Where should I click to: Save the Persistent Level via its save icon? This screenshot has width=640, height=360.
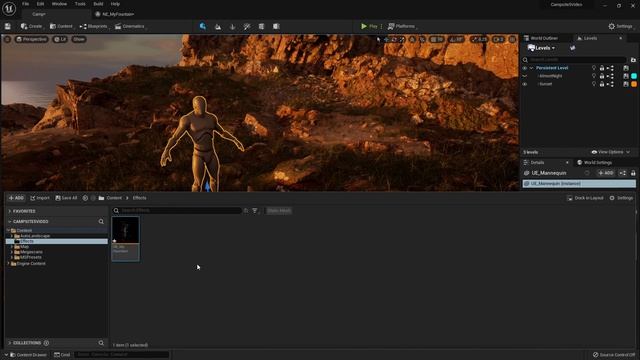point(626,68)
